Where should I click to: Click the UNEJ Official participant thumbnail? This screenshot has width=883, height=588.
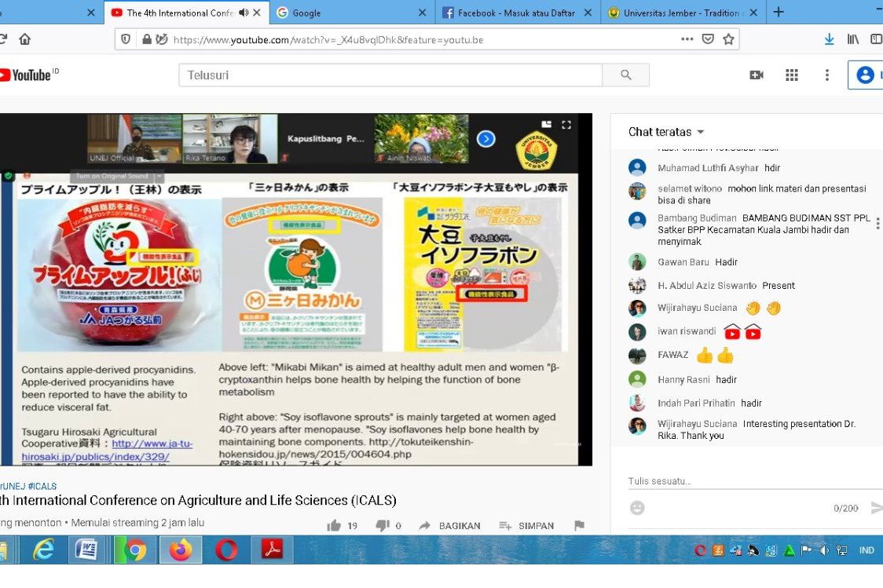pos(134,138)
